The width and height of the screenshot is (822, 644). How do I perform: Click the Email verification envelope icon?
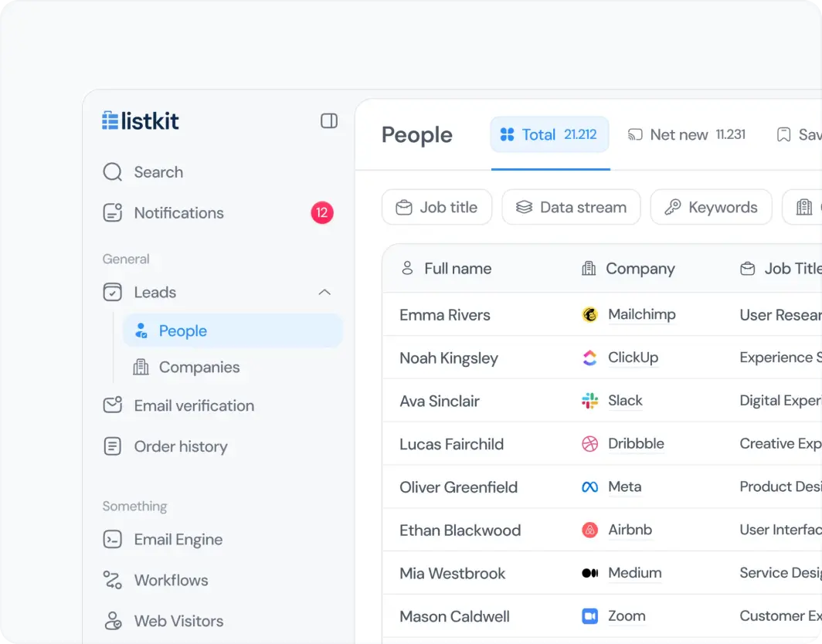[112, 405]
